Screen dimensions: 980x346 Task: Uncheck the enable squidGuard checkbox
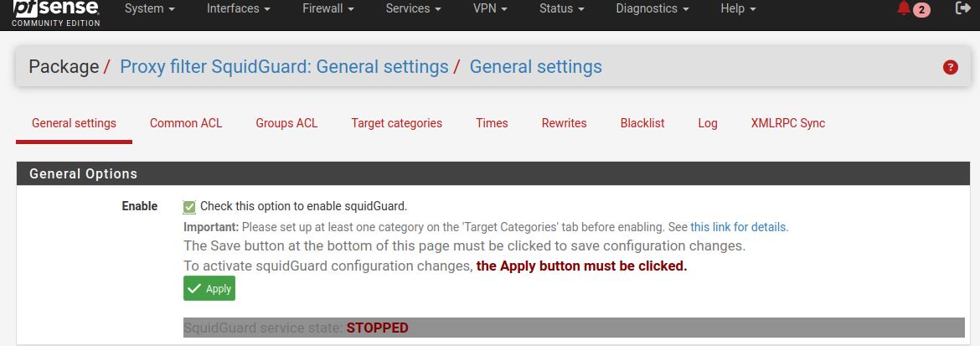tap(189, 207)
